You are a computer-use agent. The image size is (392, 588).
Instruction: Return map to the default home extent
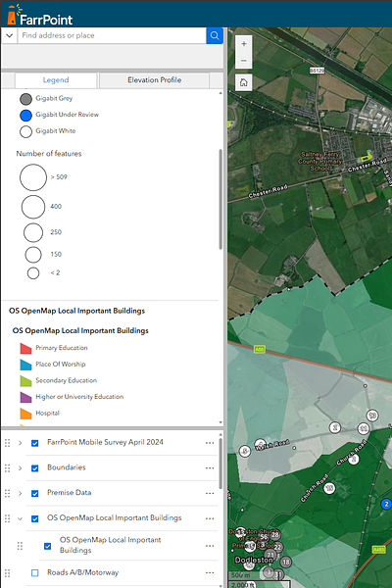(244, 82)
